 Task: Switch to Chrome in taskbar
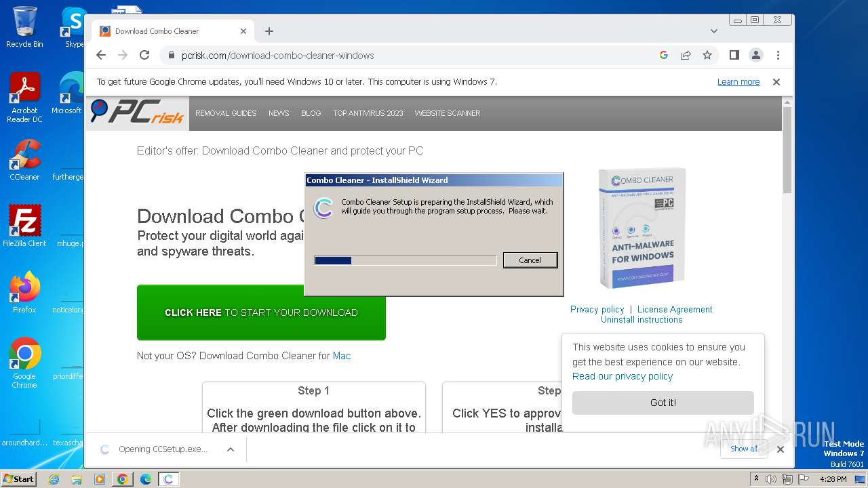pos(123,479)
